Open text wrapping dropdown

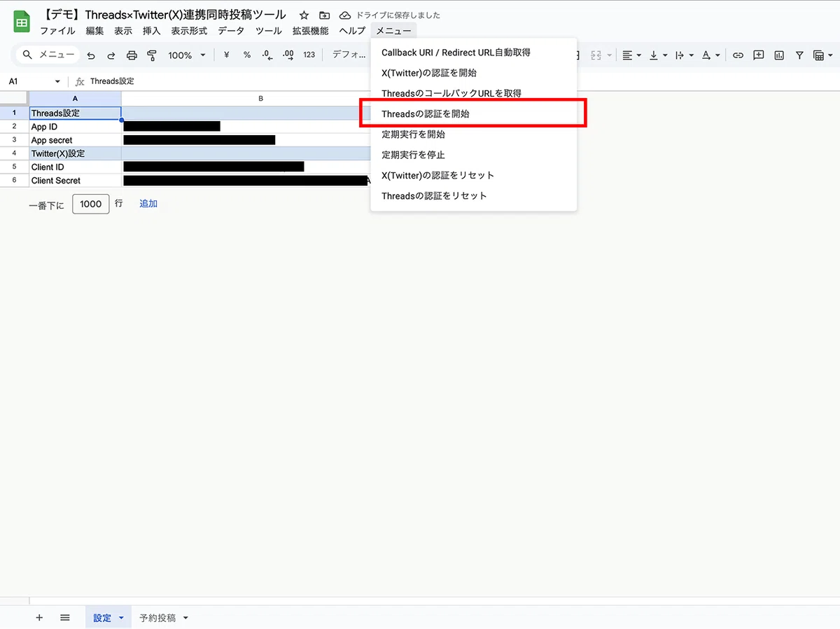[685, 55]
